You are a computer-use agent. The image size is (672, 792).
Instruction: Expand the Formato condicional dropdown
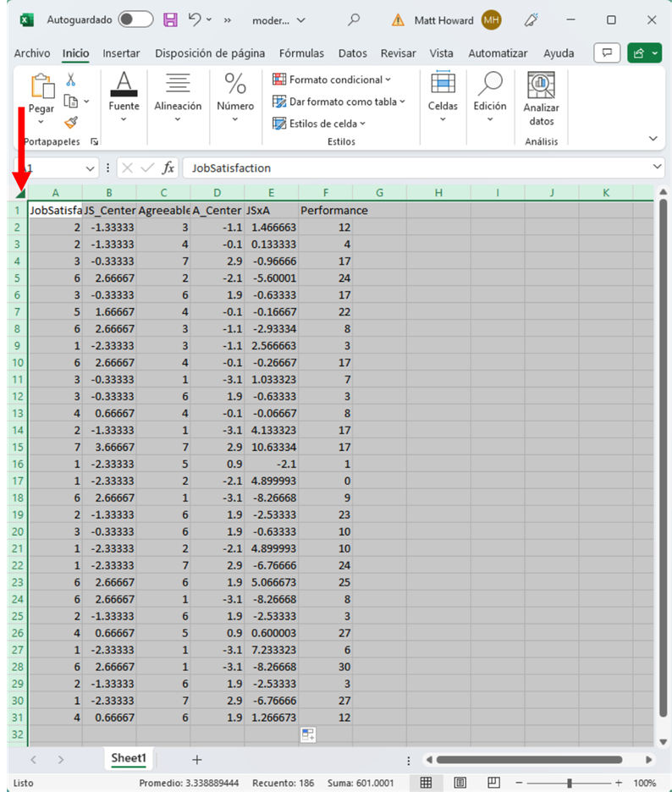(332, 80)
